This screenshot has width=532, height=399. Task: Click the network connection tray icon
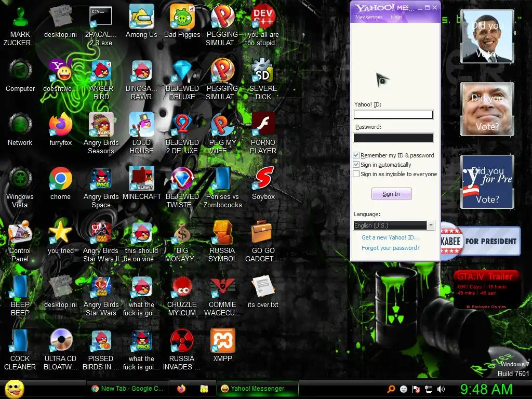pyautogui.click(x=429, y=389)
